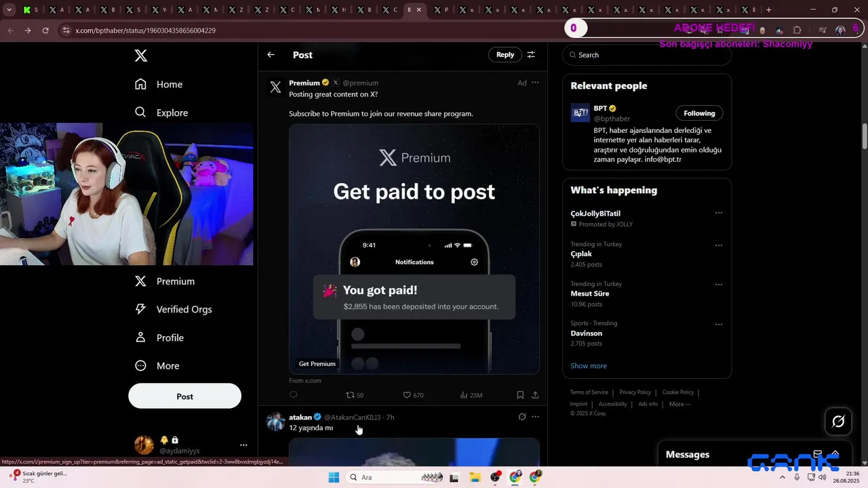Open Explore in sidebar
Screen dimensions: 868x488
(x=161, y=113)
